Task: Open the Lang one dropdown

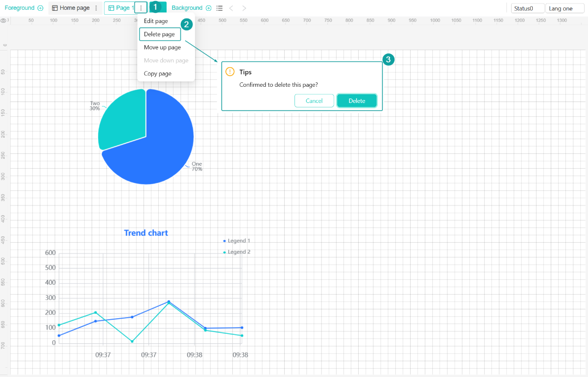Action: click(x=565, y=8)
